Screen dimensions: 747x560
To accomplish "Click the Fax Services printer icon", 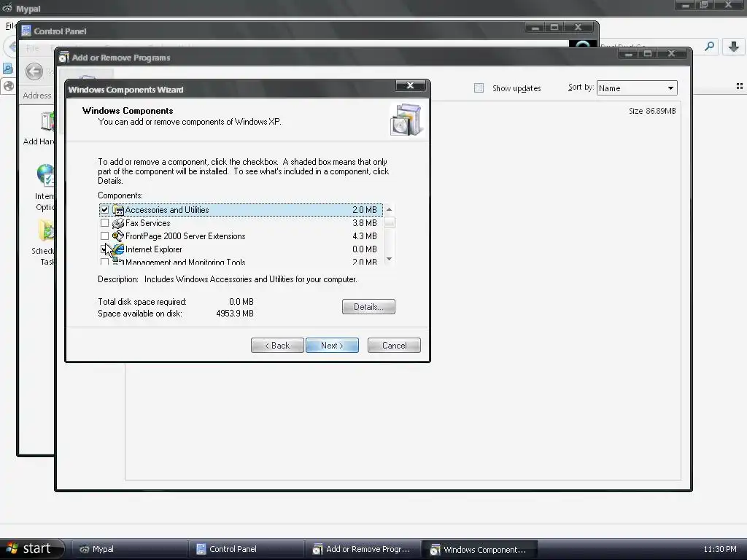I will (117, 223).
